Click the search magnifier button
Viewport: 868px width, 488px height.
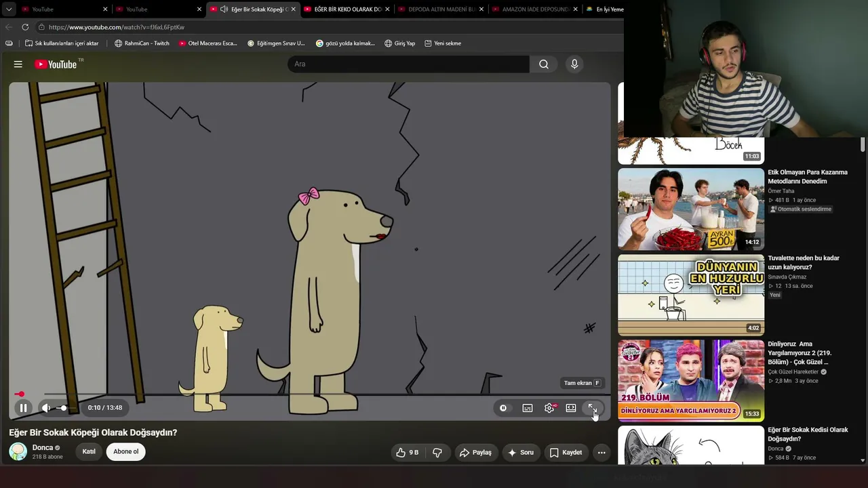pyautogui.click(x=543, y=64)
